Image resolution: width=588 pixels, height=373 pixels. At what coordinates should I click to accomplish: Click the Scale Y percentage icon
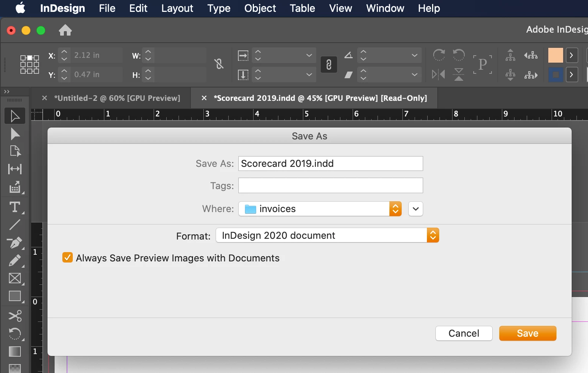[x=243, y=75]
